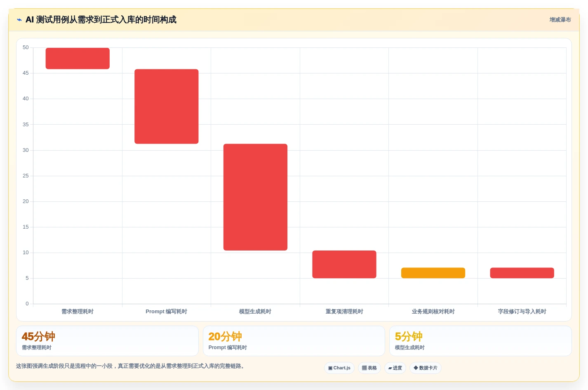Viewport: 588px width, 390px height.
Task: Click the y-axis value 25
Action: [26, 176]
